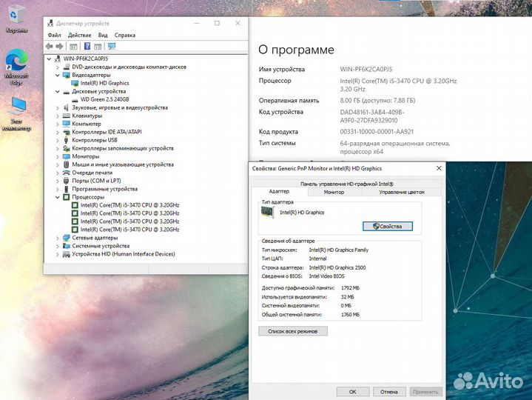Viewport: 532px width, 400px height.
Task: Click the adapter card icon in Тип адаптера
Action: (267, 213)
